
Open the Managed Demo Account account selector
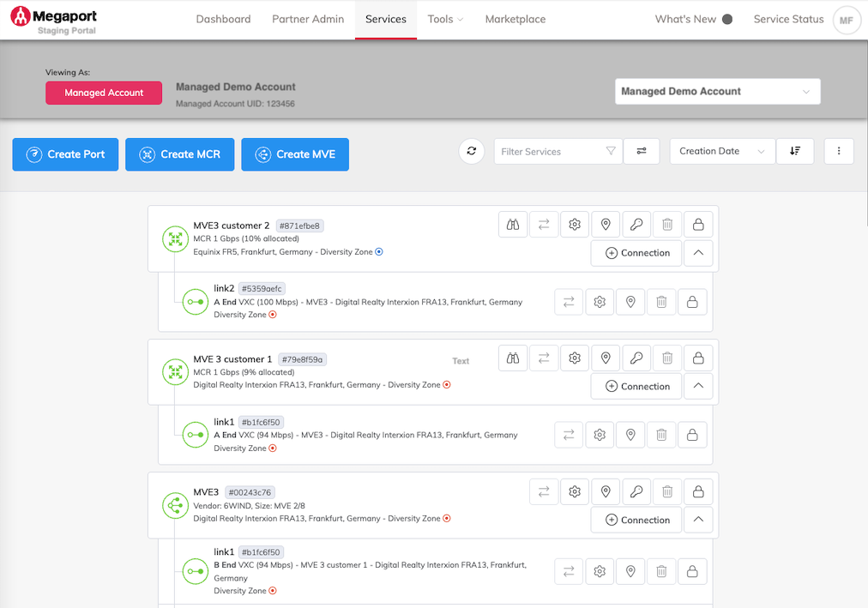tap(717, 91)
